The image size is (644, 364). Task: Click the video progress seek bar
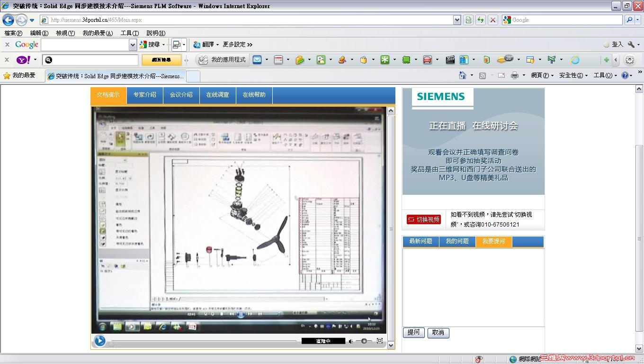[204, 341]
